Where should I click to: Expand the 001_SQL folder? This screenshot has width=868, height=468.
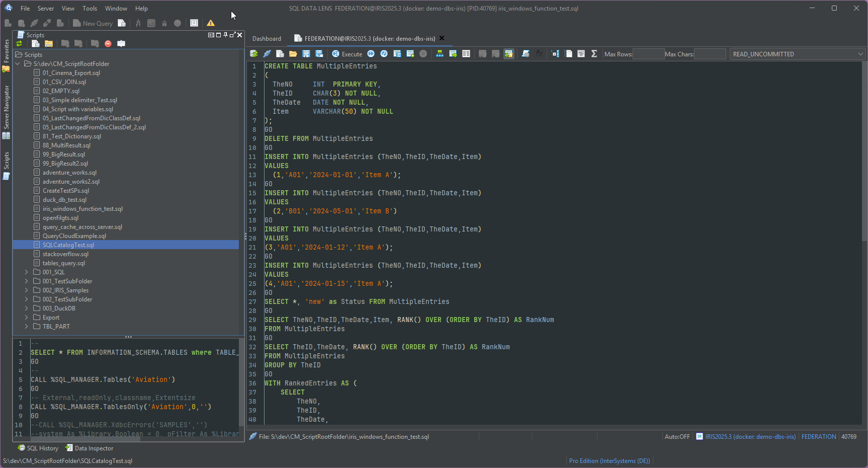tap(27, 272)
